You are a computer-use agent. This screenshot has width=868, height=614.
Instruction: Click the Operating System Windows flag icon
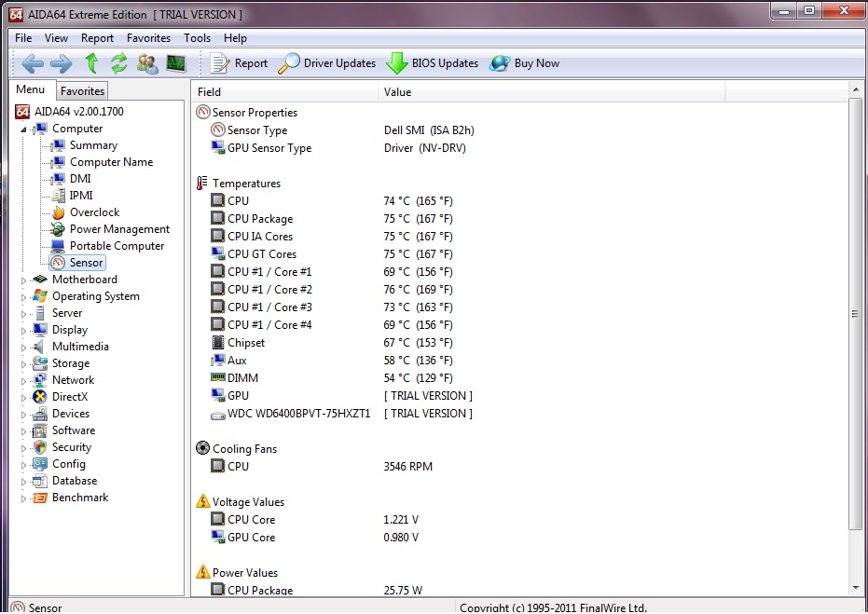point(40,296)
